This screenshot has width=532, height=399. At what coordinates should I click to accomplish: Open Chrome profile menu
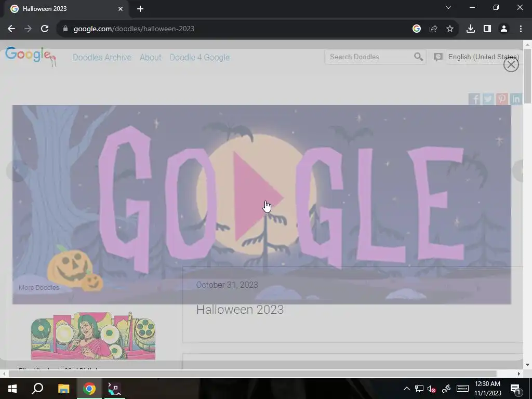pyautogui.click(x=504, y=29)
